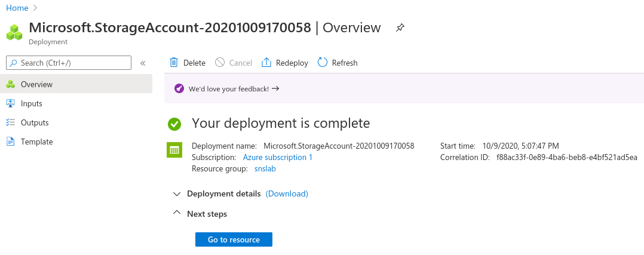Open the Overview menu item
644x255 pixels.
76,84
